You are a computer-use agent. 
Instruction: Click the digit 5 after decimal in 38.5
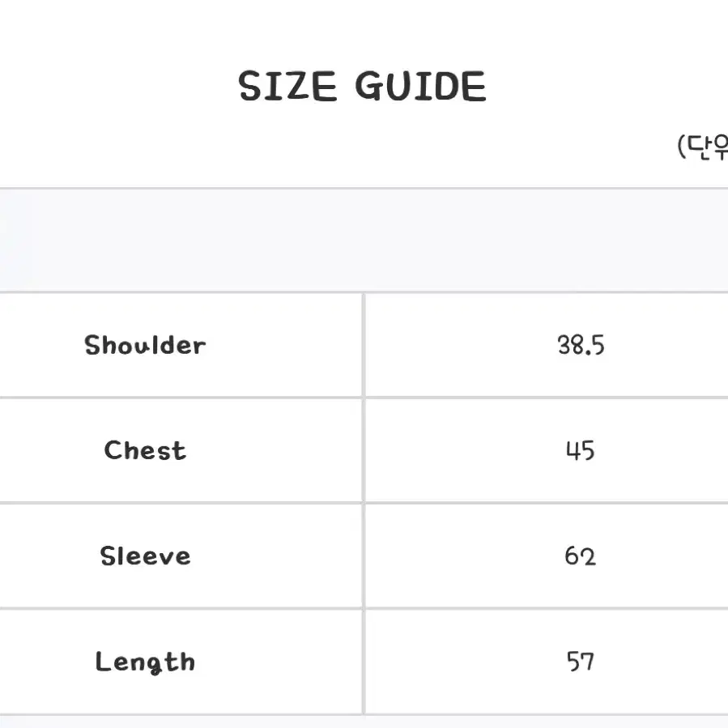(598, 346)
